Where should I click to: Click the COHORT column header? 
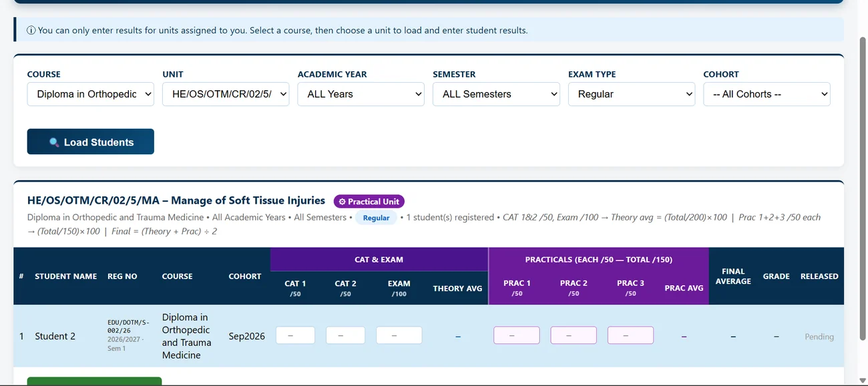pos(245,276)
